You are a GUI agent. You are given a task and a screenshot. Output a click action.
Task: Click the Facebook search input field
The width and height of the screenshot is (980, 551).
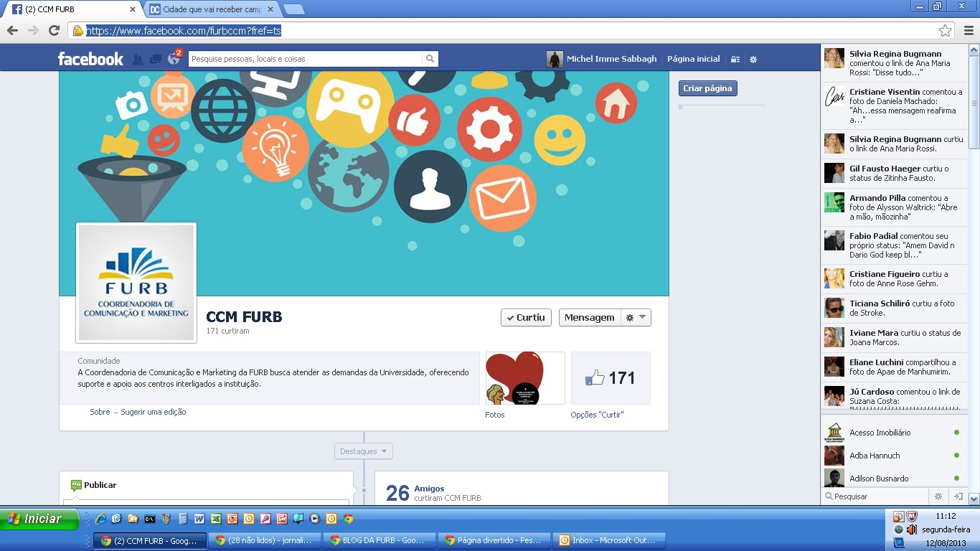tap(305, 59)
